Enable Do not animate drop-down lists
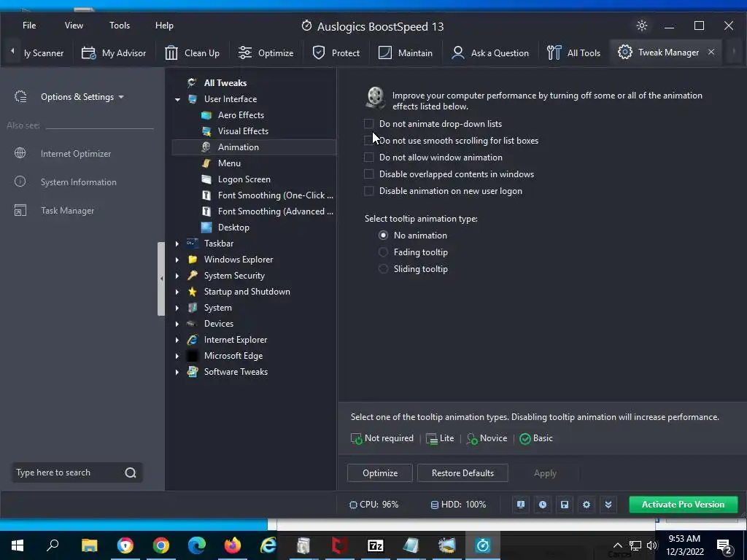747x560 pixels. click(368, 124)
